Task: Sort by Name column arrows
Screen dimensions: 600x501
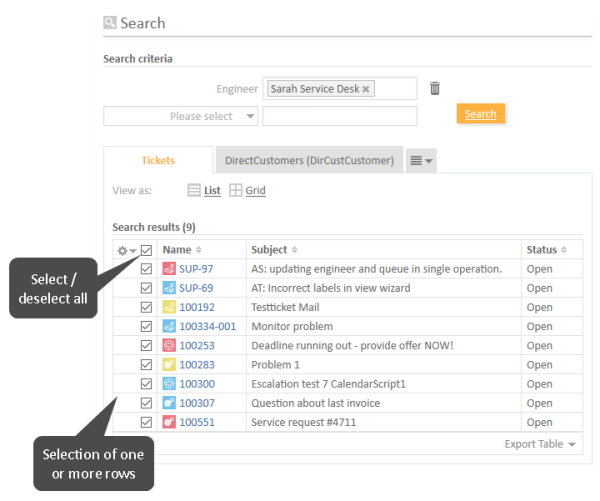Action: [199, 250]
